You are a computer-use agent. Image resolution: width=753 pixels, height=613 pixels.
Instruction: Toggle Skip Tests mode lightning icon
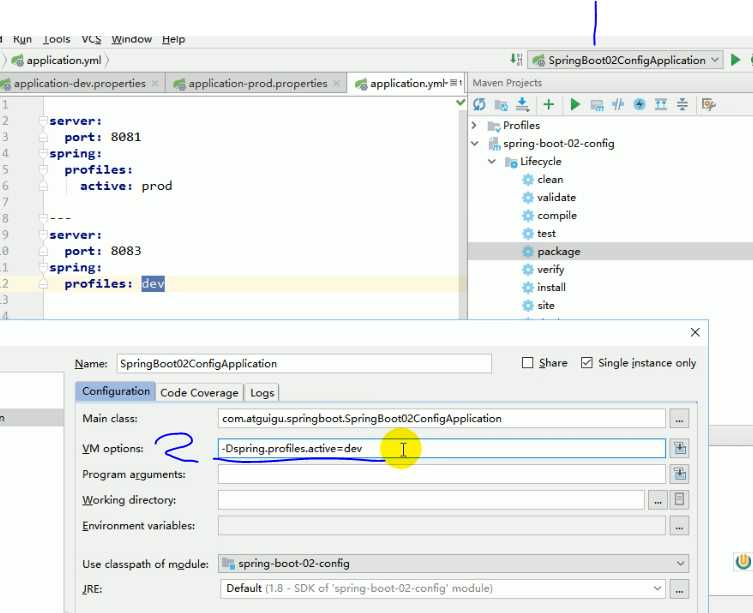639,104
